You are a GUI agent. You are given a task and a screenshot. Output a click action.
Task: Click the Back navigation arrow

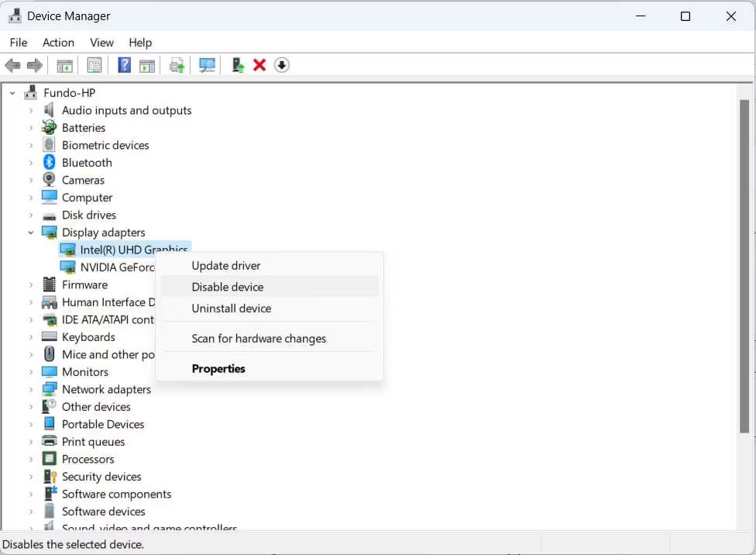[x=12, y=65]
